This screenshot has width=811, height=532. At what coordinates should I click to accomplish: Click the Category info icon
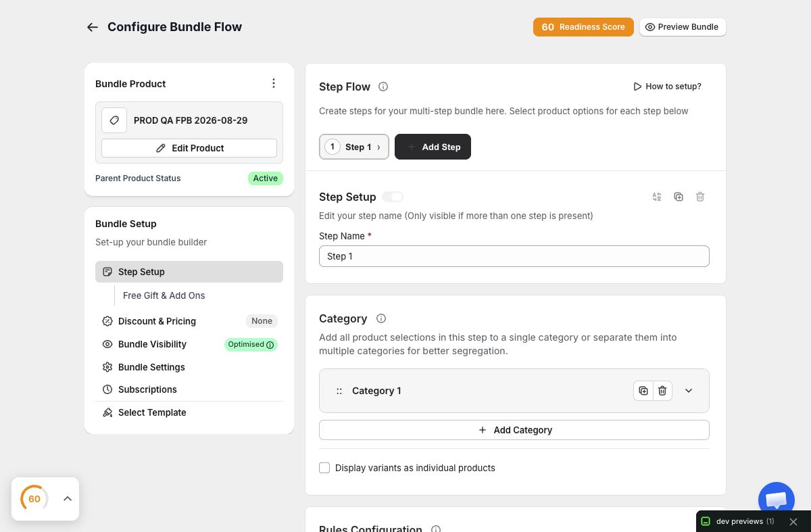pyautogui.click(x=381, y=318)
